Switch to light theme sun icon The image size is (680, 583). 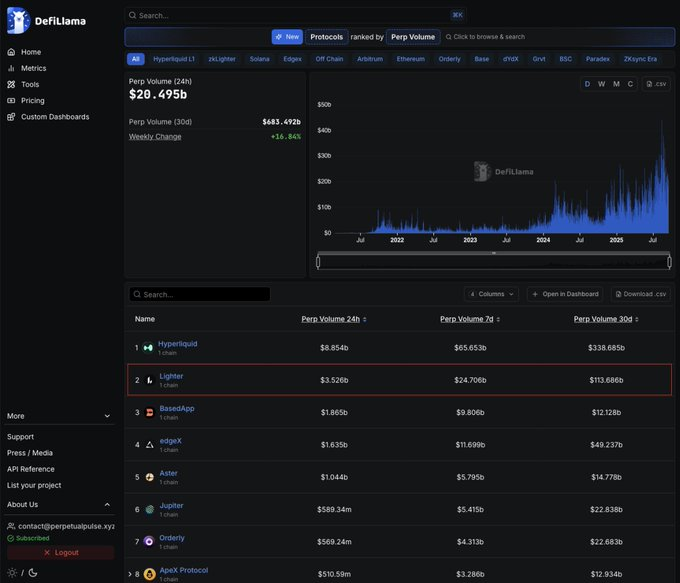click(12, 573)
